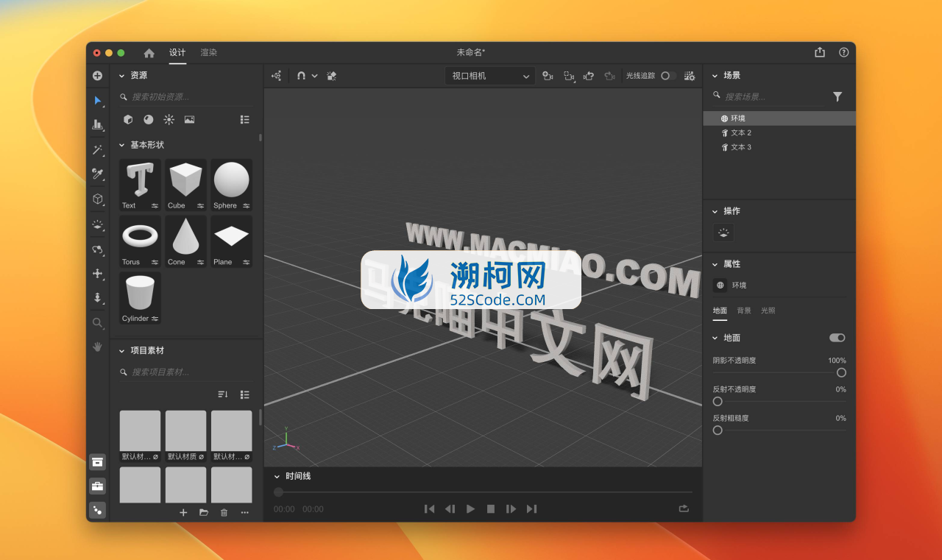Select the pan cross-arrows tool
This screenshot has width=942, height=560.
(97, 274)
